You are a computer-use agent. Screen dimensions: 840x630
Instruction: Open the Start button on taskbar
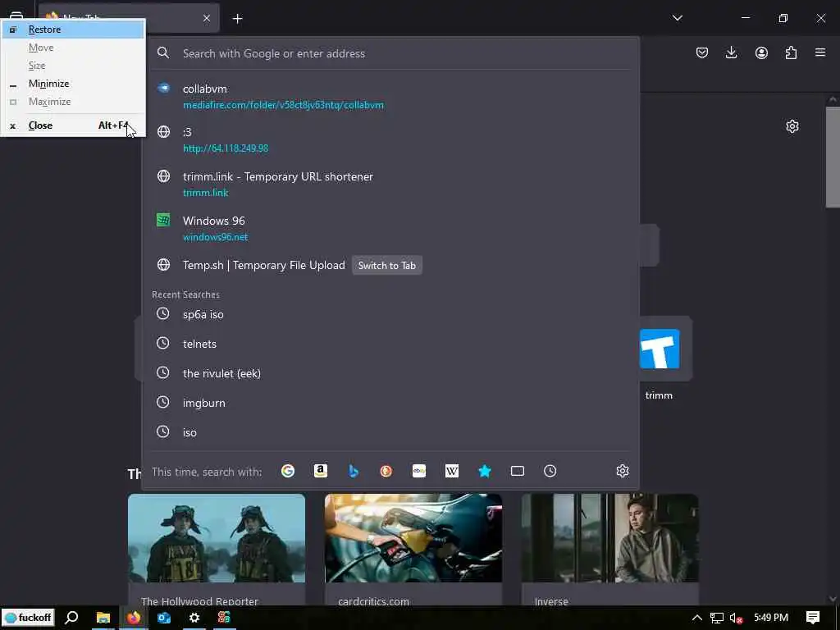point(29,618)
